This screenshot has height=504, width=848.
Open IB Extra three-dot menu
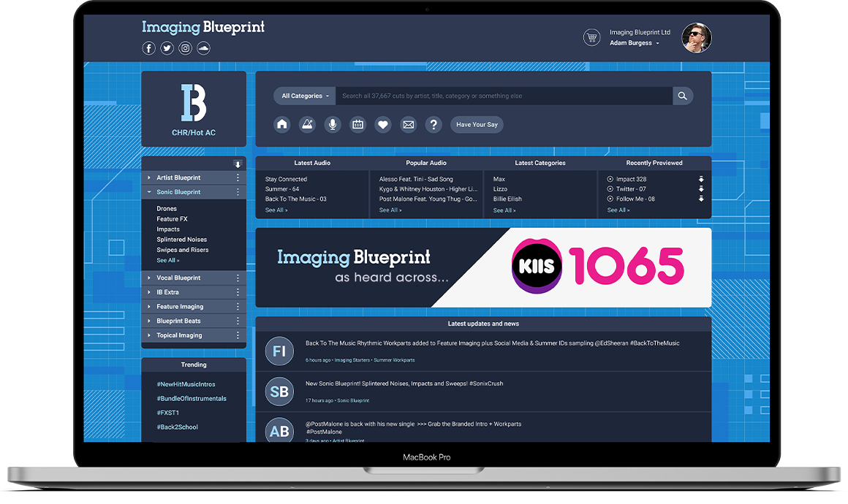pyautogui.click(x=238, y=292)
